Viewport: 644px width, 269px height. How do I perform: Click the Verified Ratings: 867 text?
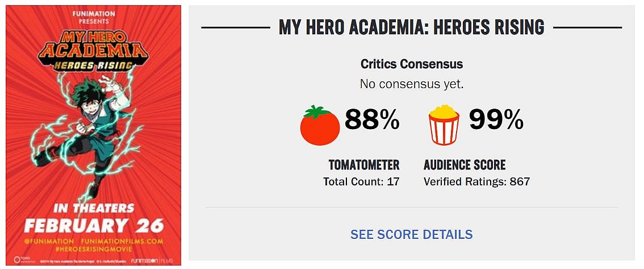point(476,182)
